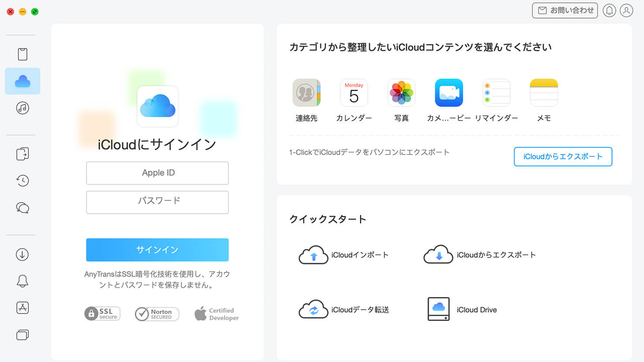Select the iCloud Manager sidebar icon

tap(22, 81)
